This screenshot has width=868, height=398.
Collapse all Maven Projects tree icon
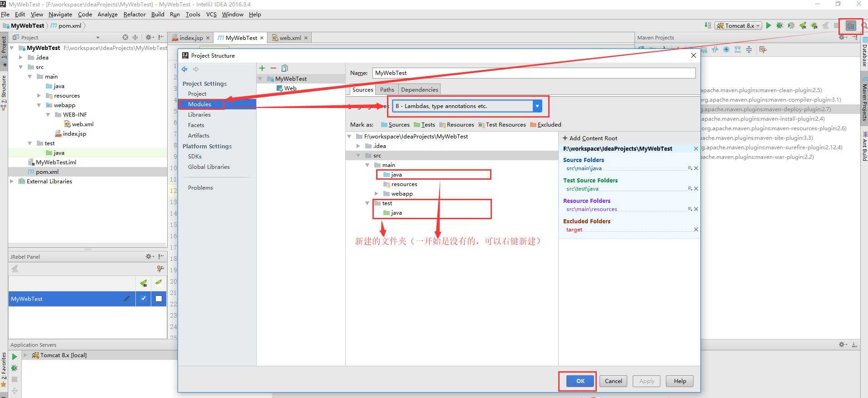tap(749, 49)
